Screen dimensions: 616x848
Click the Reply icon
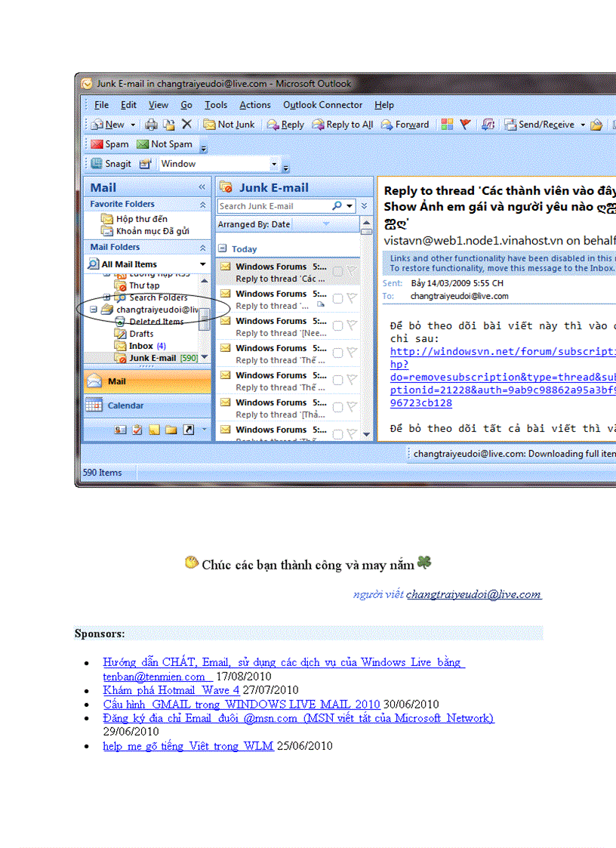pos(285,124)
